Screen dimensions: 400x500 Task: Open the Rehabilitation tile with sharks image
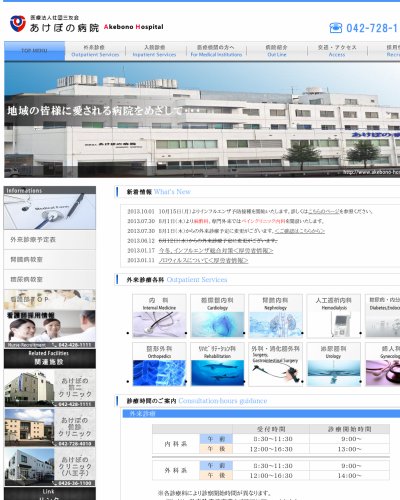click(x=217, y=364)
